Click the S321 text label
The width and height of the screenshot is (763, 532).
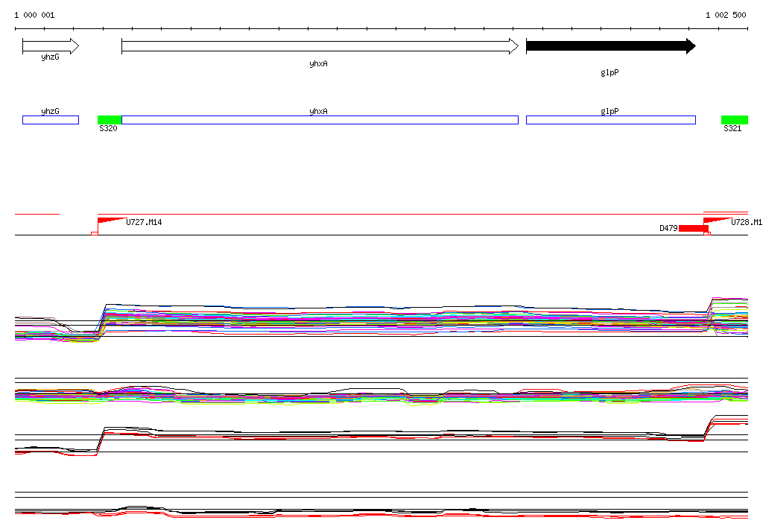(732, 128)
